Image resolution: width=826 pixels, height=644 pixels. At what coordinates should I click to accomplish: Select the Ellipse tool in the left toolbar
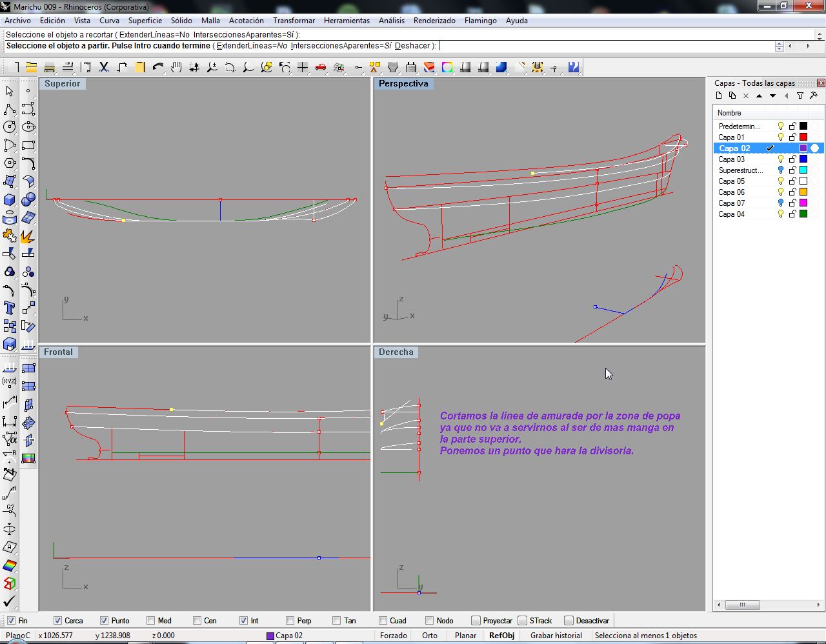coord(28,127)
